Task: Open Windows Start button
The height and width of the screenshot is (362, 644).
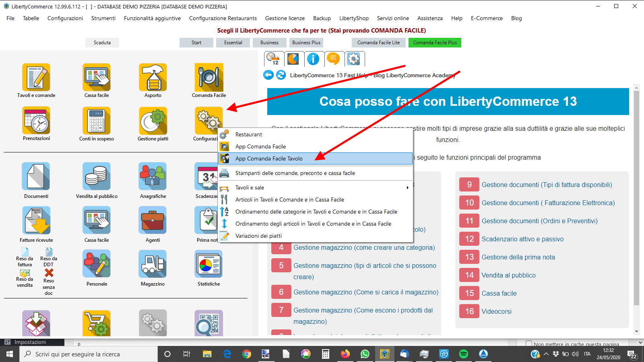Action: pyautogui.click(x=10, y=354)
